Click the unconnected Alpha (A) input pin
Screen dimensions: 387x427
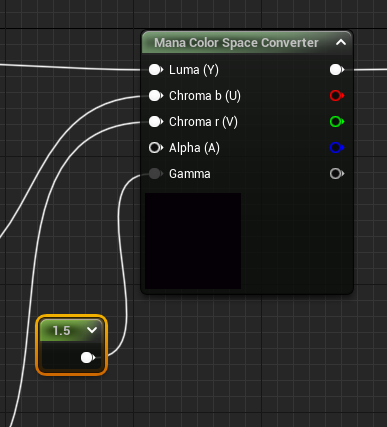click(156, 148)
